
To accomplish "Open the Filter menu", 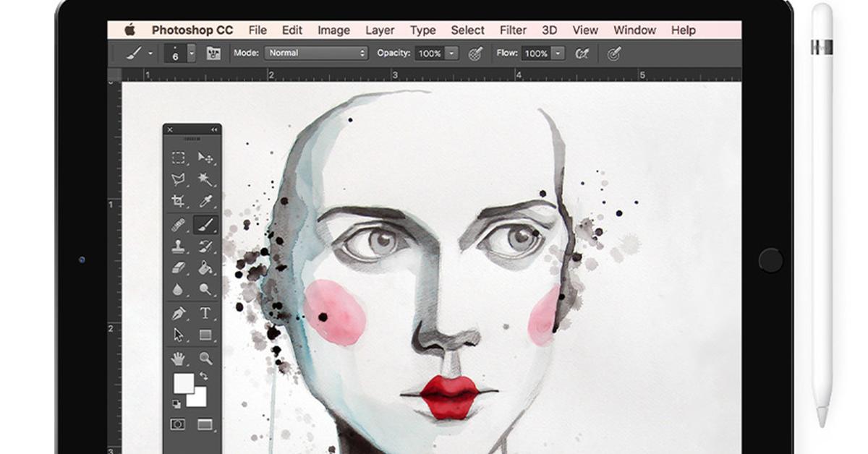I will click(513, 30).
